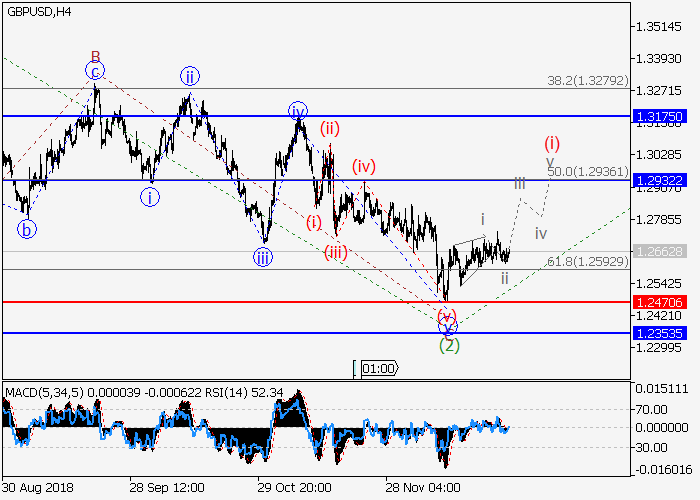
Task: Click the 0.015111 indicator scale value
Action: [662, 389]
